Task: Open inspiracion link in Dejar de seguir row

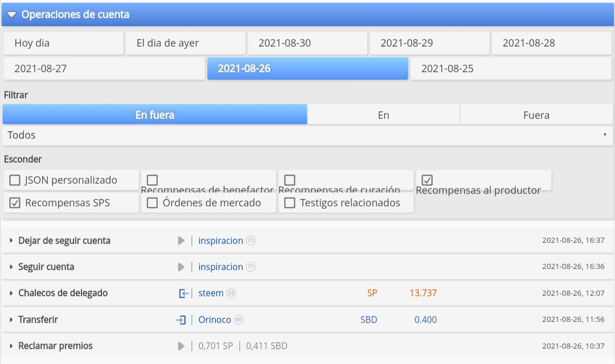Action: coord(220,241)
